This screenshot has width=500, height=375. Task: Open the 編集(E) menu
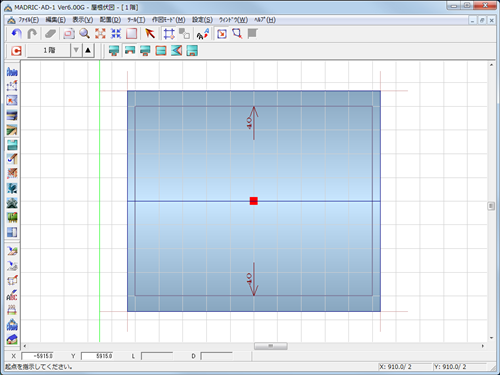[56, 20]
